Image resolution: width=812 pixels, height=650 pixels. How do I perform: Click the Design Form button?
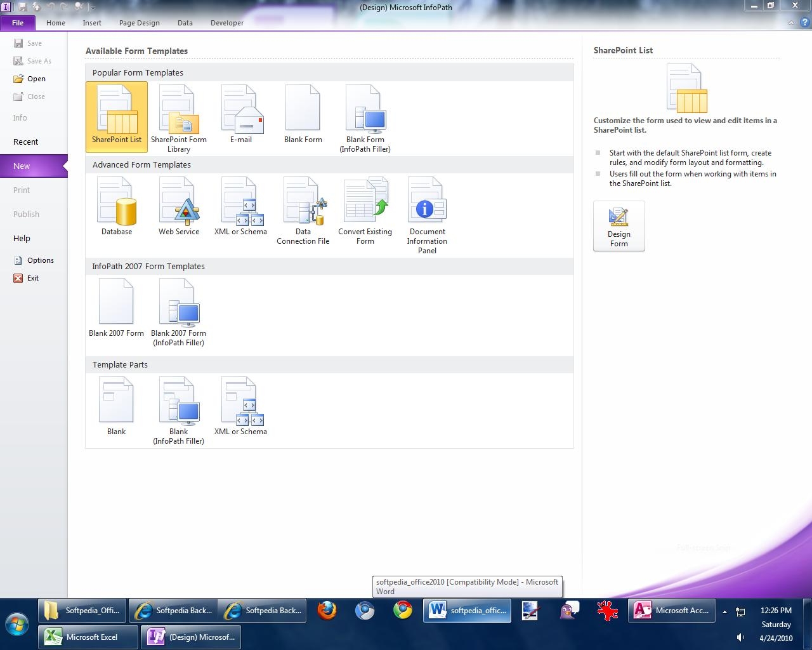tap(619, 226)
